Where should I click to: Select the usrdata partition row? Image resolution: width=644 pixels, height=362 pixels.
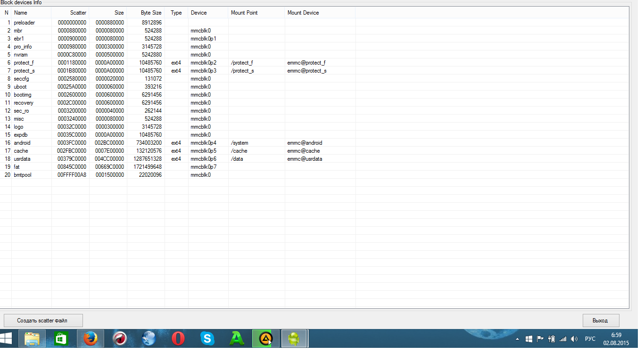(22, 159)
